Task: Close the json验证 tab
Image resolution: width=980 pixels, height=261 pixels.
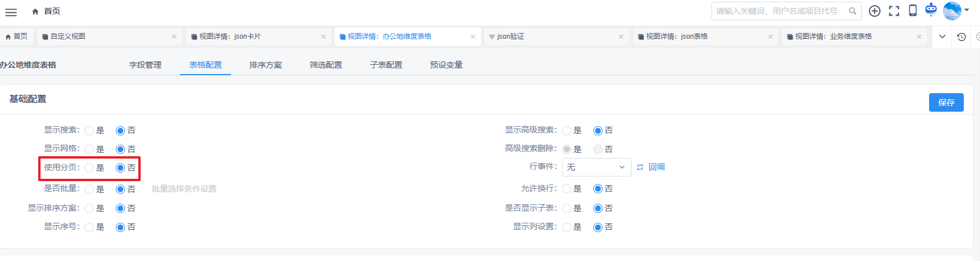Action: coord(621,36)
